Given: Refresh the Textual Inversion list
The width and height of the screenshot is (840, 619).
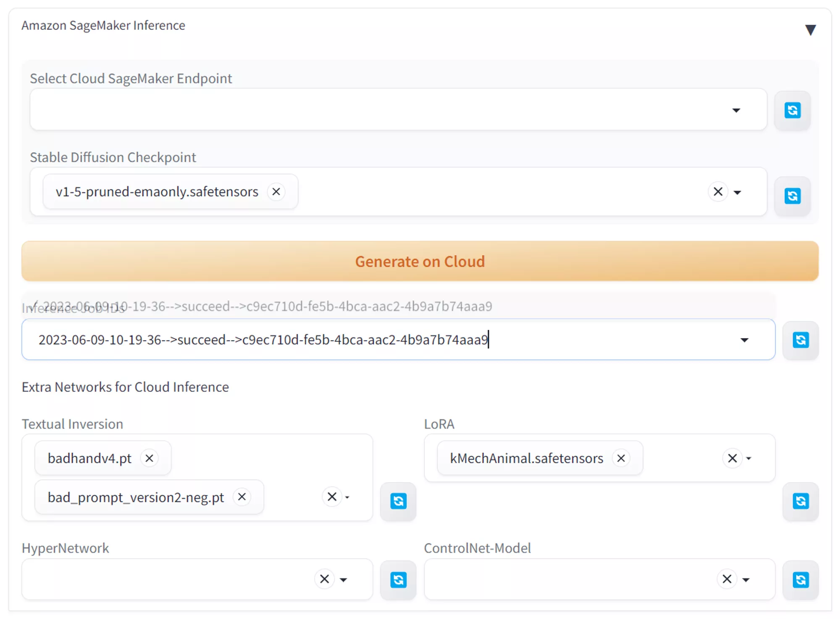Looking at the screenshot, I should [x=398, y=501].
